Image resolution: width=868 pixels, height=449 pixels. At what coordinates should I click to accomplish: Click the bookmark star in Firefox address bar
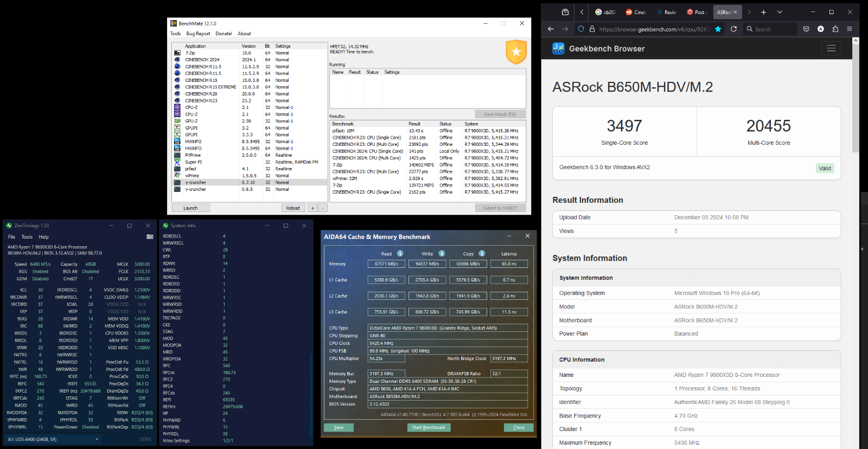pos(718,29)
